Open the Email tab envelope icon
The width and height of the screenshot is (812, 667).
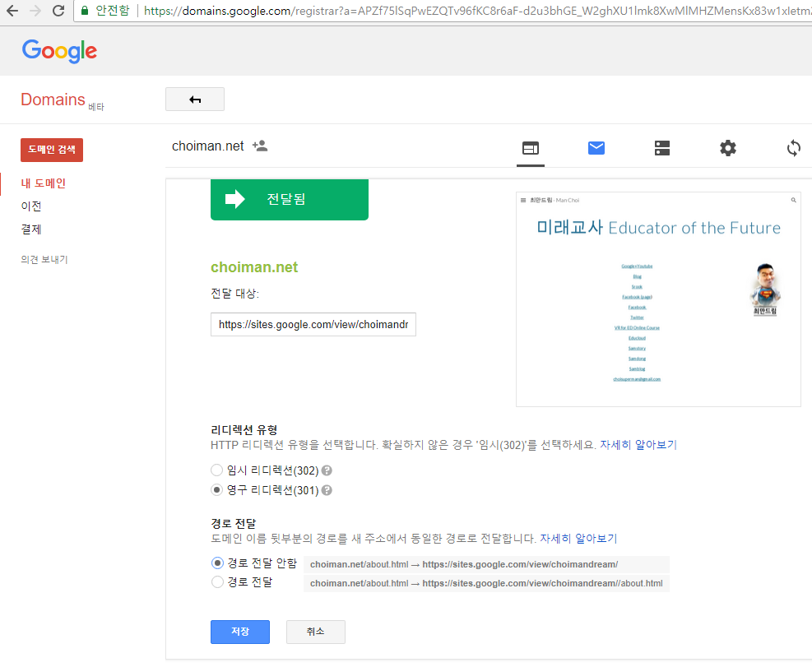click(596, 148)
